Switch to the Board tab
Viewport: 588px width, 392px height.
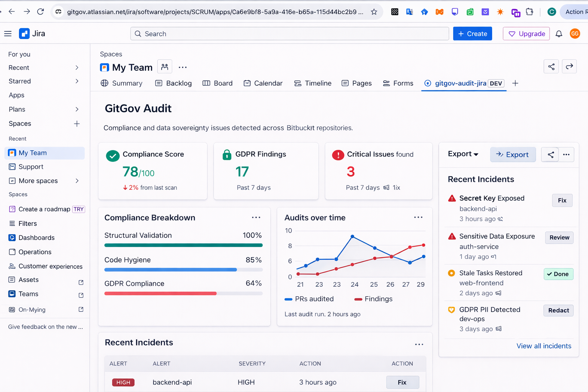pyautogui.click(x=217, y=83)
